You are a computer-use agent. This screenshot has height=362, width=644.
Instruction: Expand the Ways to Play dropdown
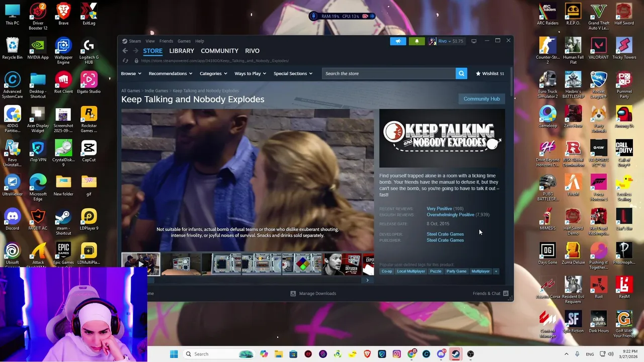[x=251, y=73]
